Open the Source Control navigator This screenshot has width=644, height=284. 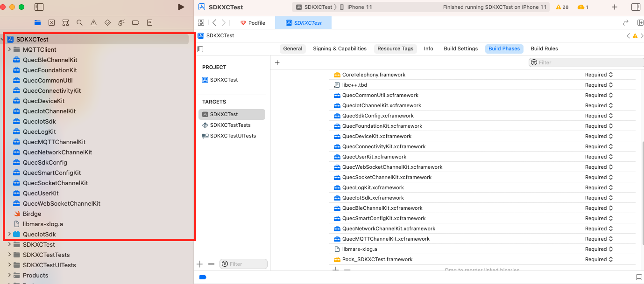pos(52,22)
